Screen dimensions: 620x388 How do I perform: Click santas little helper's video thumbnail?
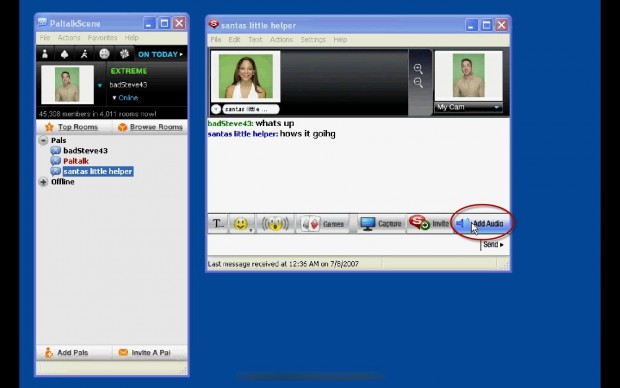tap(246, 76)
